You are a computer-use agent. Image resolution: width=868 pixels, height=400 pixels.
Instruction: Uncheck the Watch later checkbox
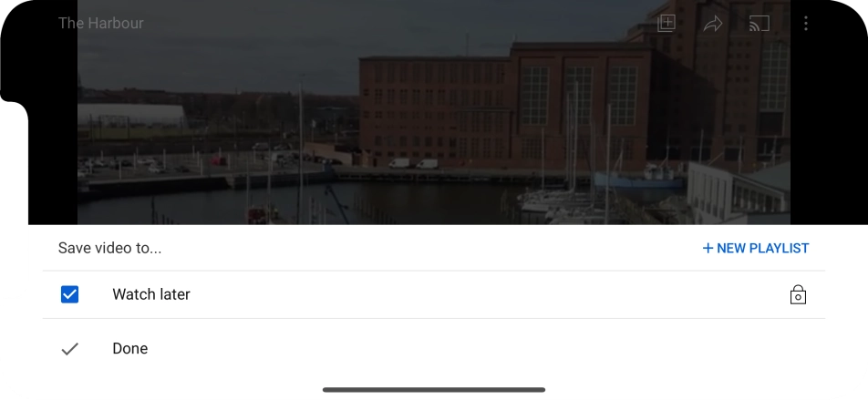[69, 294]
